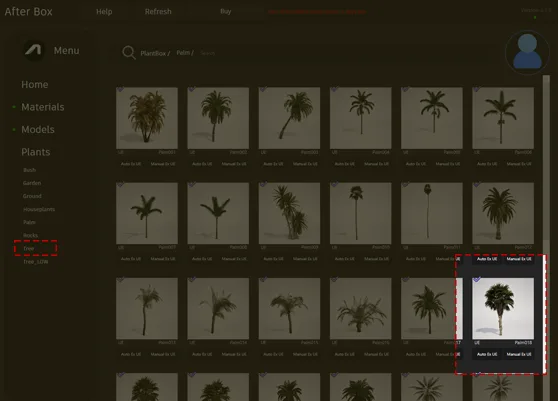Click Auto Ex UE under Palm004
The width and height of the screenshot is (558, 401).
(x=344, y=164)
